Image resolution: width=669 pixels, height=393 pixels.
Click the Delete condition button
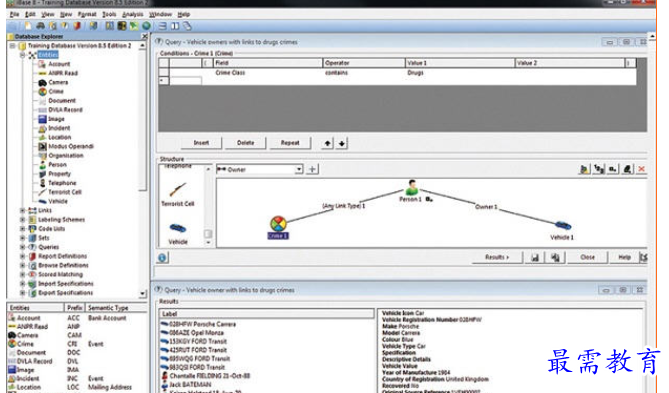(x=245, y=143)
